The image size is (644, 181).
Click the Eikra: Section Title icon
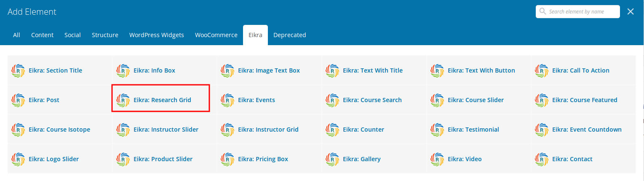(18, 70)
